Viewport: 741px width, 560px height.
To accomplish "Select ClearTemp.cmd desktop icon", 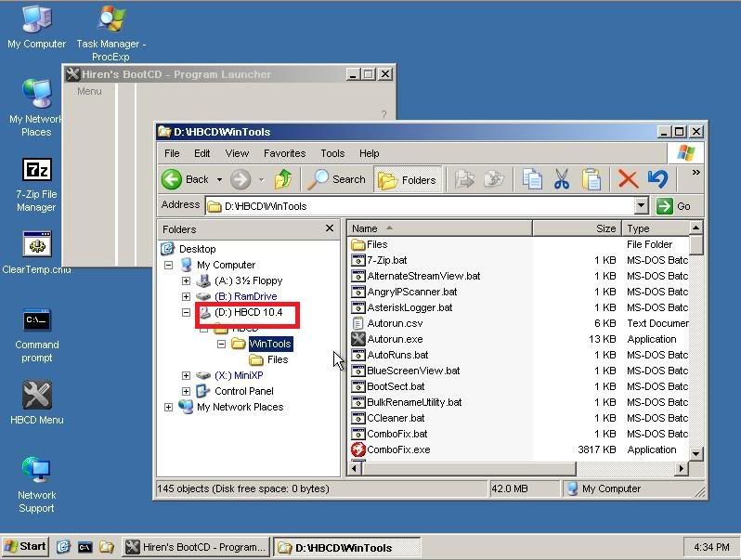I will point(36,253).
